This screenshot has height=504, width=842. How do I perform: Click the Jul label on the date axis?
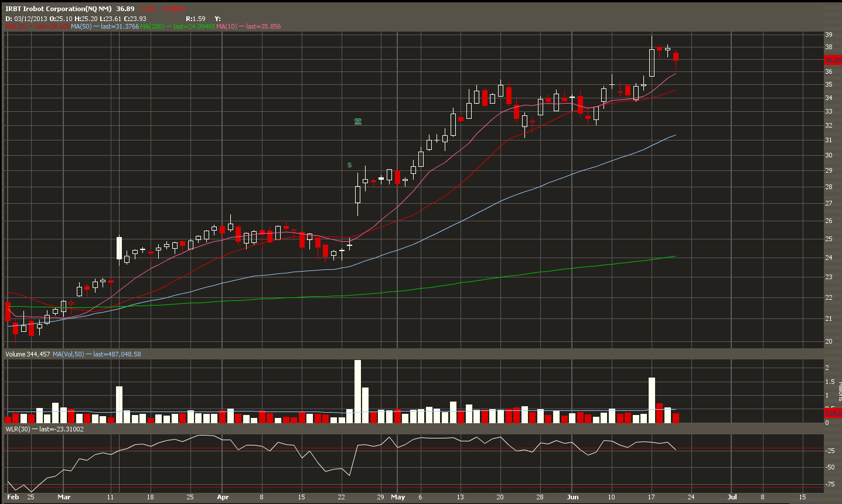(732, 497)
